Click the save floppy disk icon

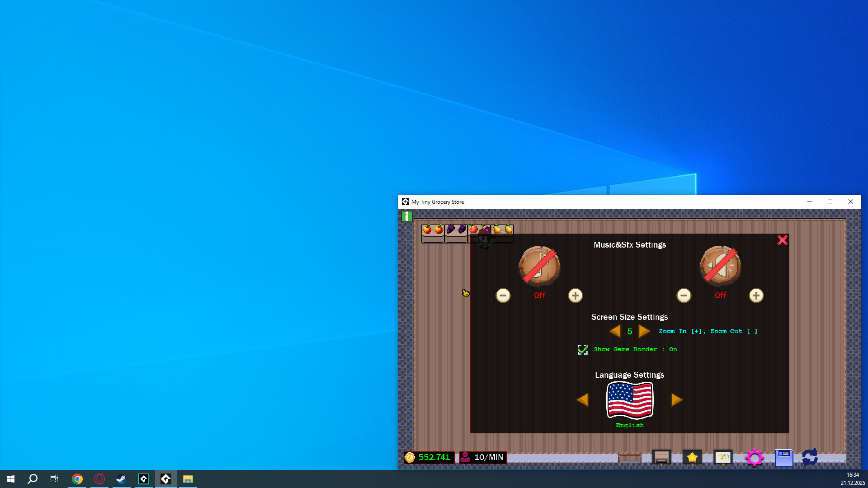(784, 457)
